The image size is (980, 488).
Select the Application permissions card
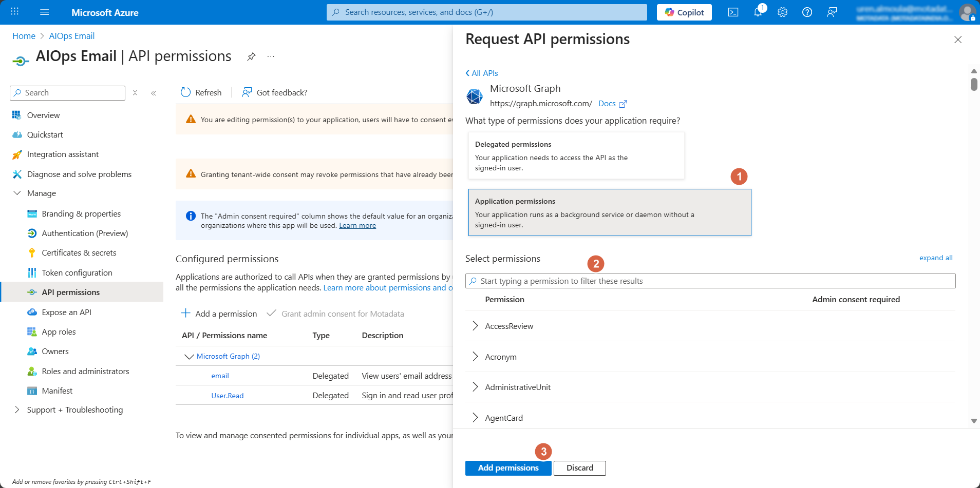pos(609,212)
